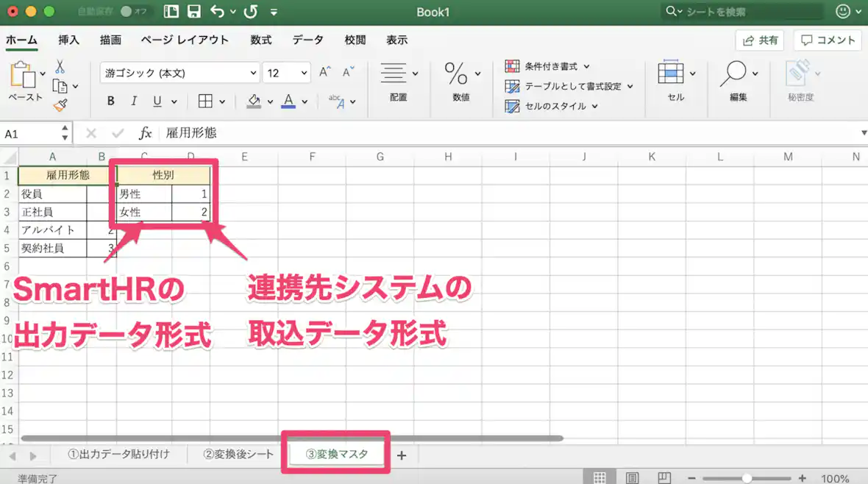Click the fx insert function icon
Screen dimensions: 868x484
click(145, 133)
